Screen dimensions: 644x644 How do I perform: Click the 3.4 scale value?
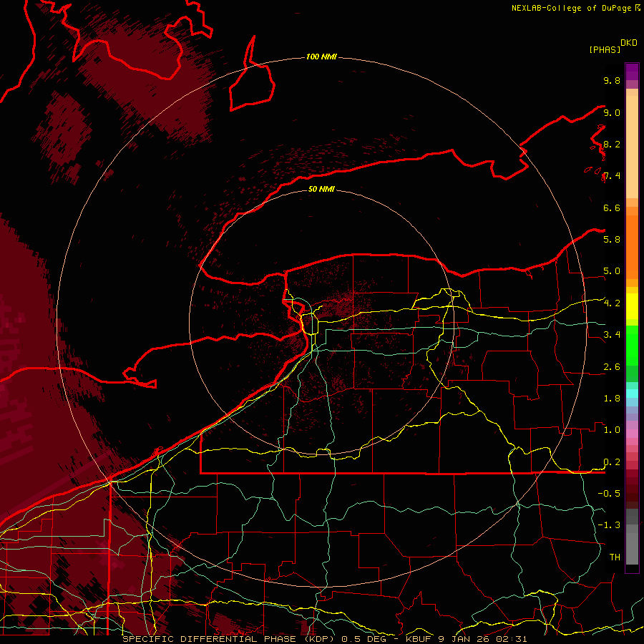click(612, 334)
